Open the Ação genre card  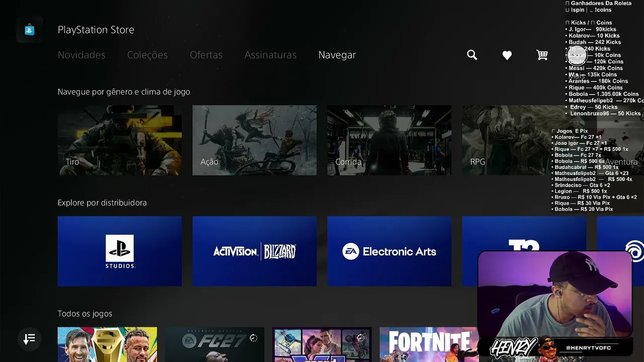(255, 140)
